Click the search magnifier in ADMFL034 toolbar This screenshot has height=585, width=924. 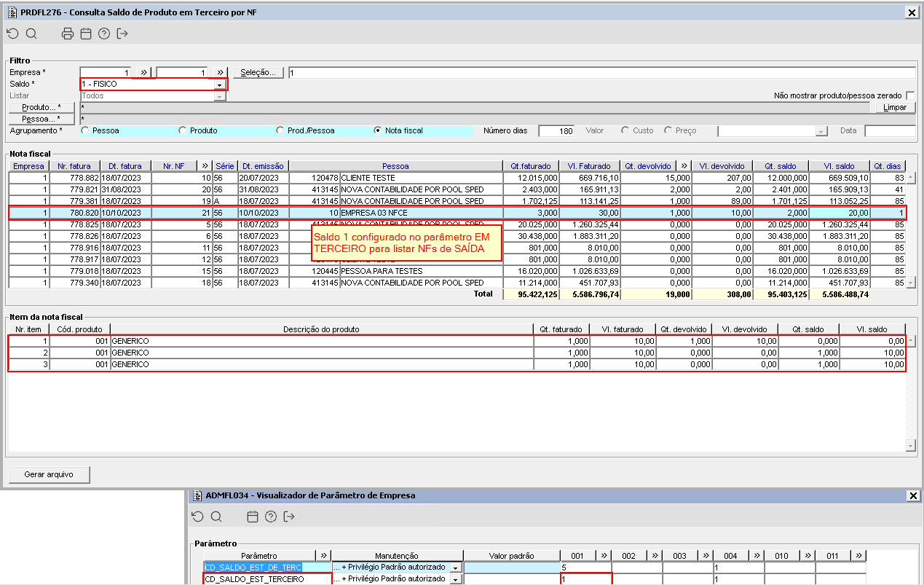pyautogui.click(x=216, y=517)
